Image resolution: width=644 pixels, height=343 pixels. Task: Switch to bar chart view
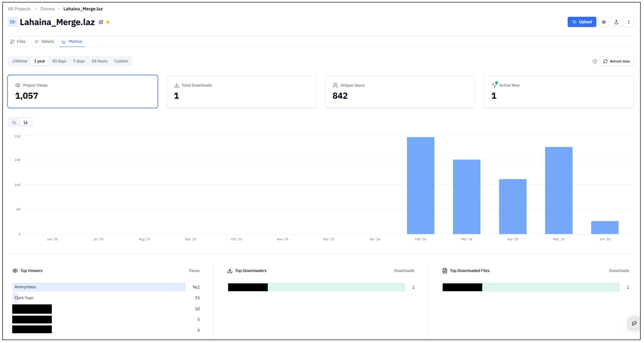coord(26,122)
